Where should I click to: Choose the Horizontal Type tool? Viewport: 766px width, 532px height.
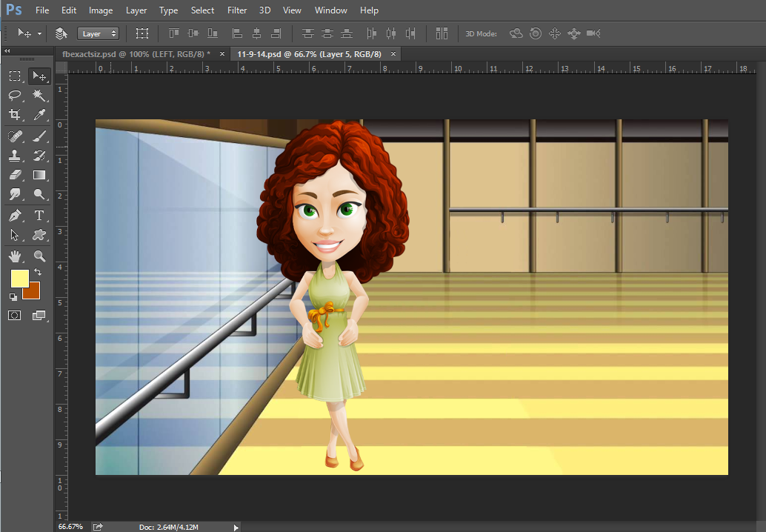[x=39, y=216]
